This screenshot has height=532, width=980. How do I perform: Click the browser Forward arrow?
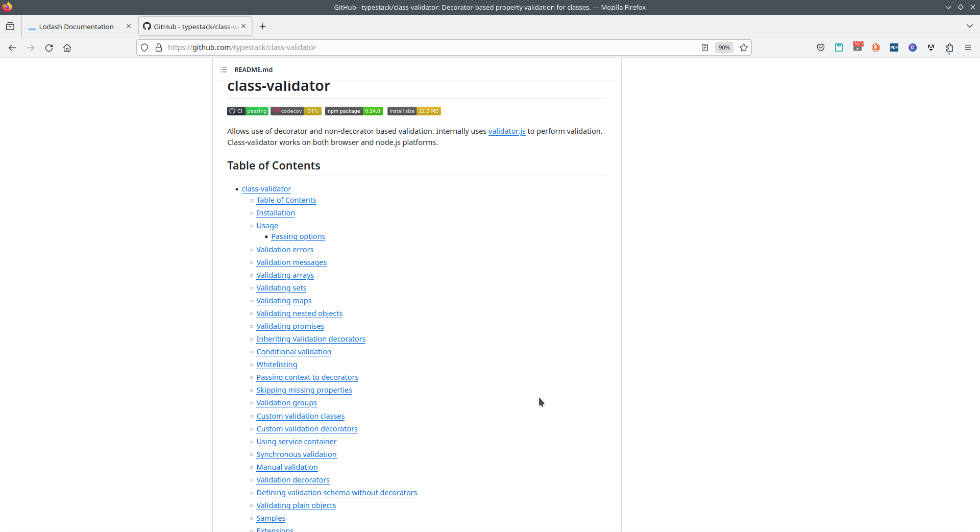point(31,47)
